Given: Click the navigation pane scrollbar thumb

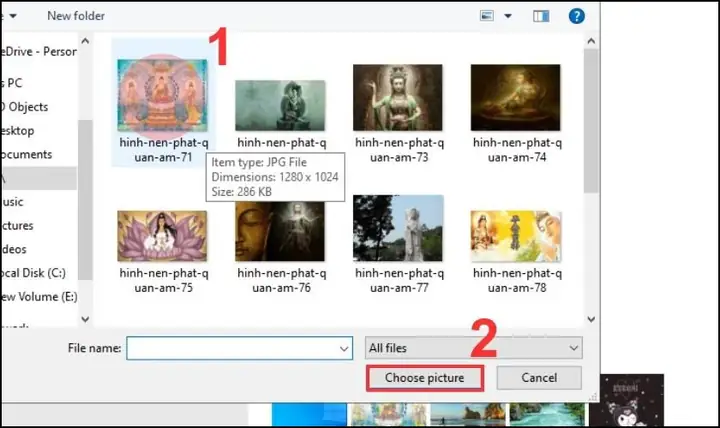Looking at the screenshot, I should (85, 200).
